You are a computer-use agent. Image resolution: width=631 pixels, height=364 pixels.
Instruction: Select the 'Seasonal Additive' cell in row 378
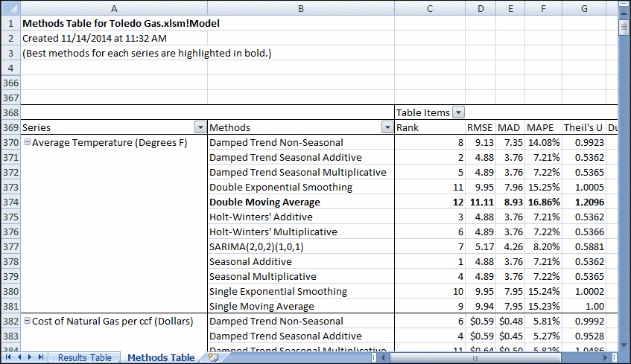click(301, 261)
